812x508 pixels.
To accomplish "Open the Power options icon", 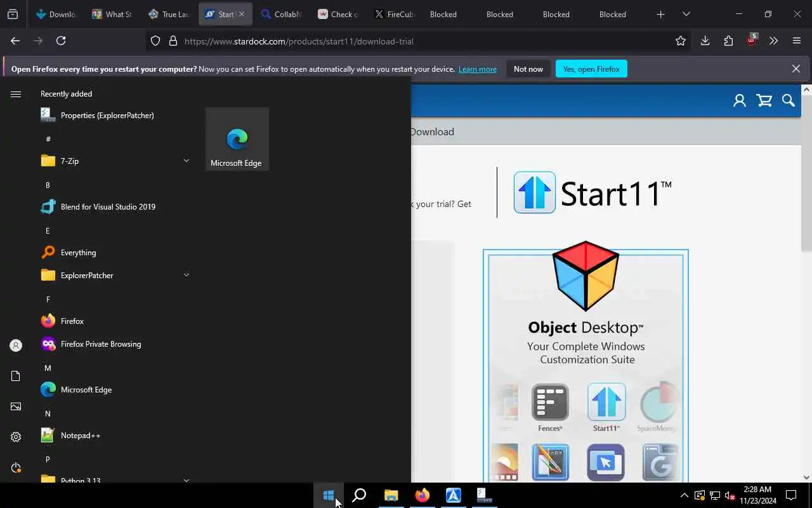I will tap(16, 467).
